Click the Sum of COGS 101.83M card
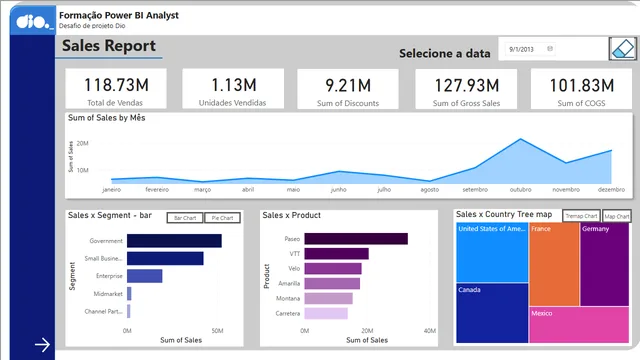This screenshot has height=360, width=640. point(581,89)
